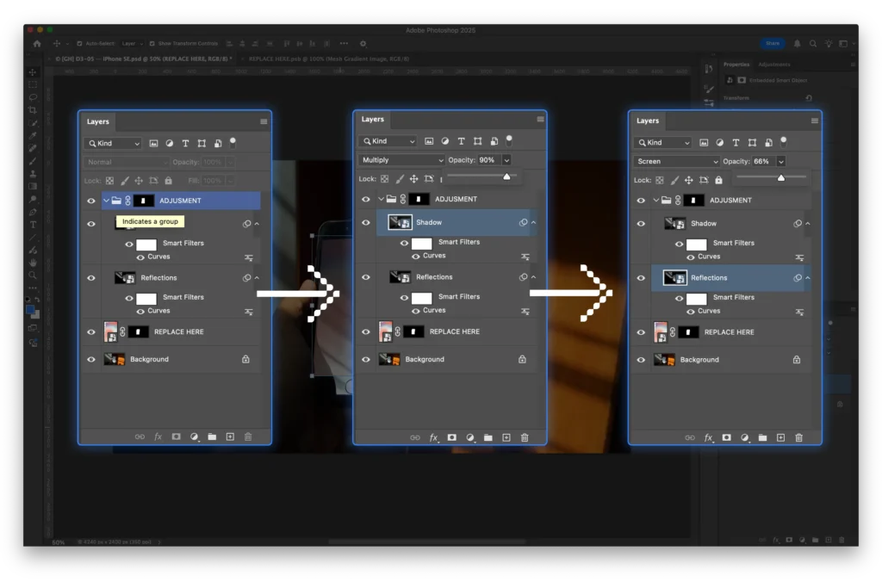The image size is (882, 588).
Task: Hide the Reflections layer in the Screen Layers panel
Action: [x=641, y=278]
